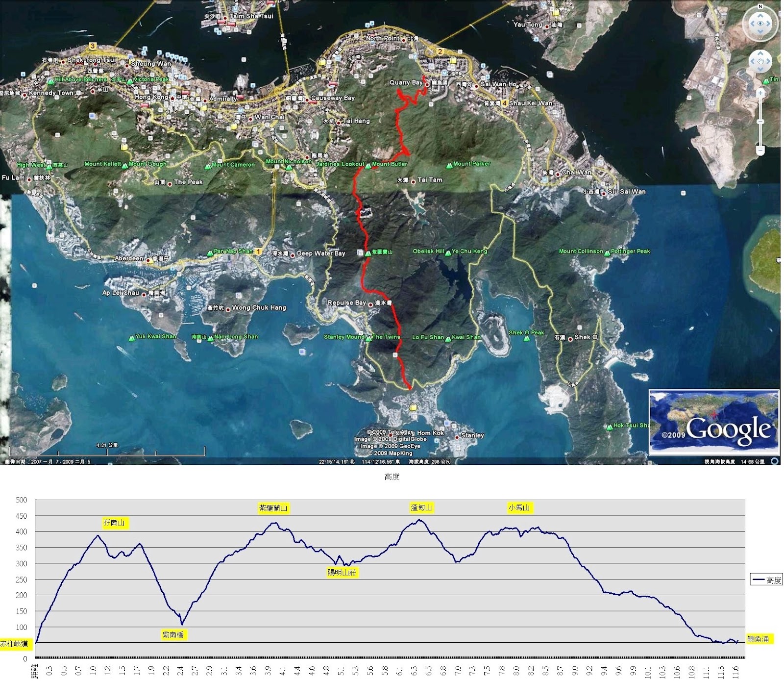Click the Yuk Kwai Shan peak marker
The image size is (784, 681).
pos(131,338)
